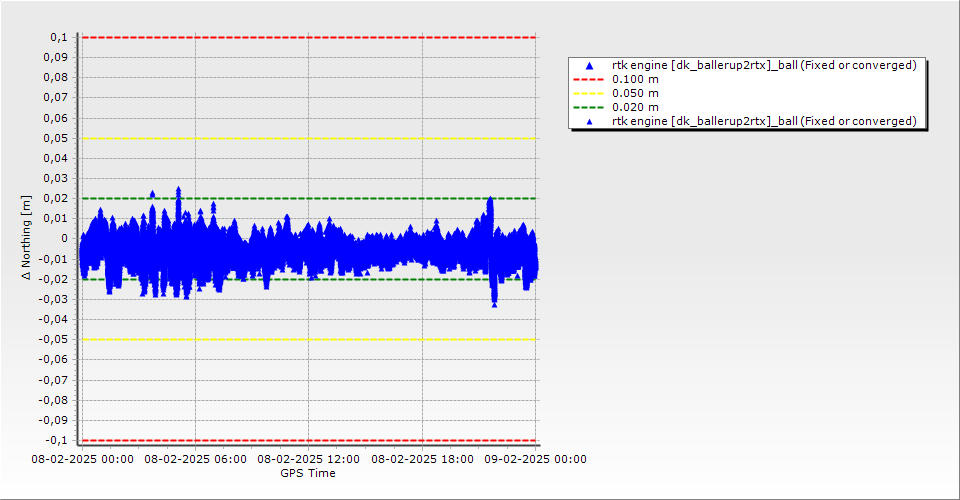
Task: Click the 08-02-2025 18:00 time label
Action: pos(422,459)
